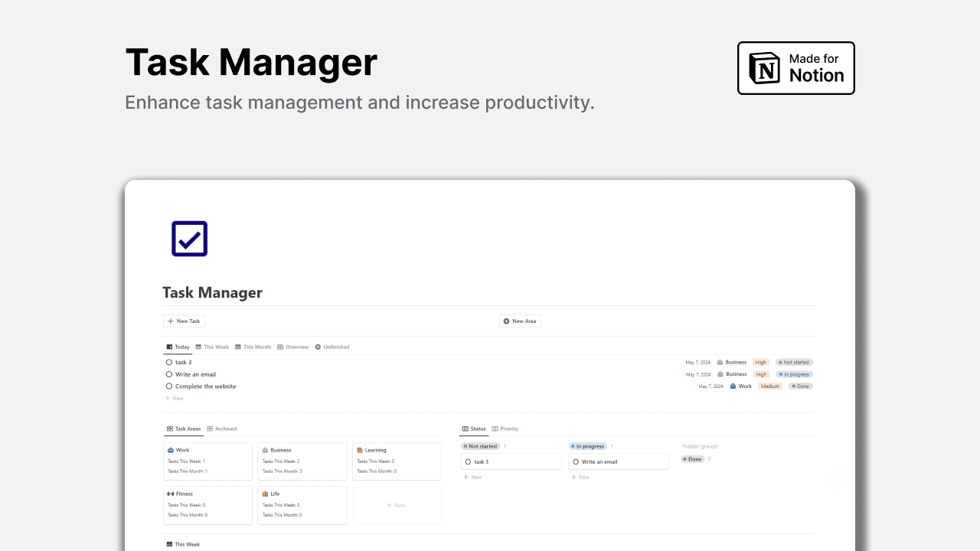The height and width of the screenshot is (551, 980).
Task: Check off the task 3 circle
Action: [x=168, y=362]
